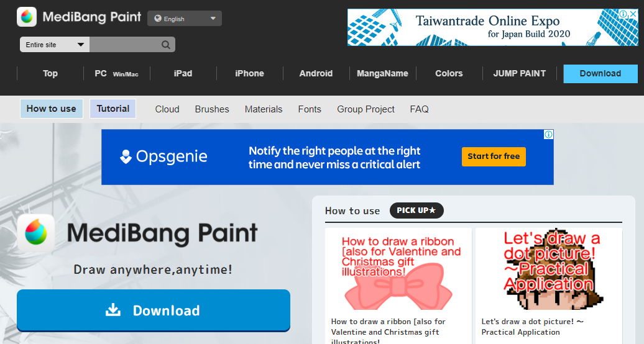
Task: Click the globe icon in language selector
Action: (x=158, y=19)
